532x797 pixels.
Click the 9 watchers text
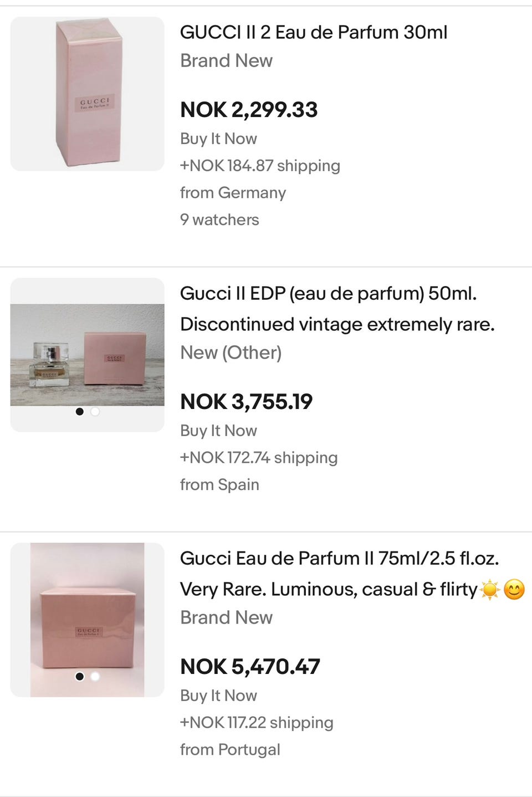[219, 219]
